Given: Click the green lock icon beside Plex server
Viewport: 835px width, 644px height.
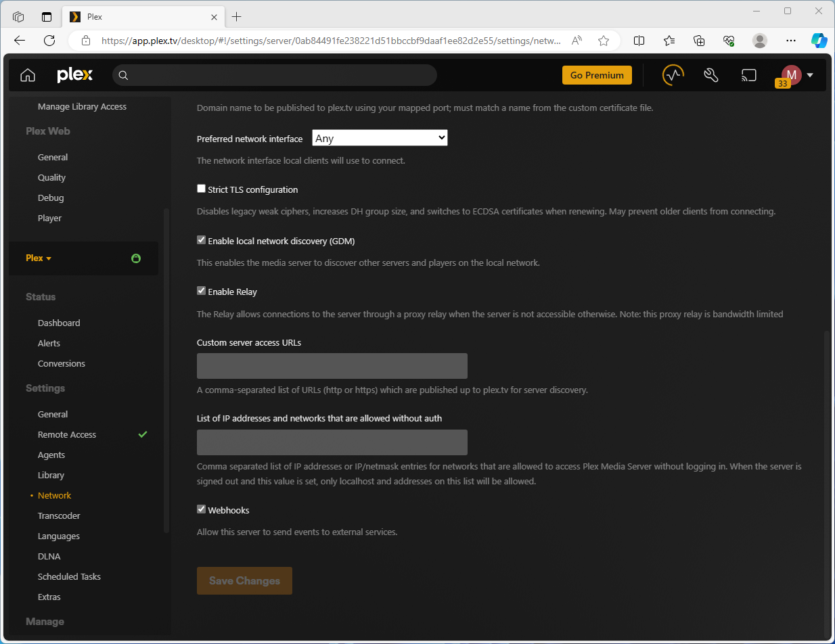Looking at the screenshot, I should [x=136, y=258].
